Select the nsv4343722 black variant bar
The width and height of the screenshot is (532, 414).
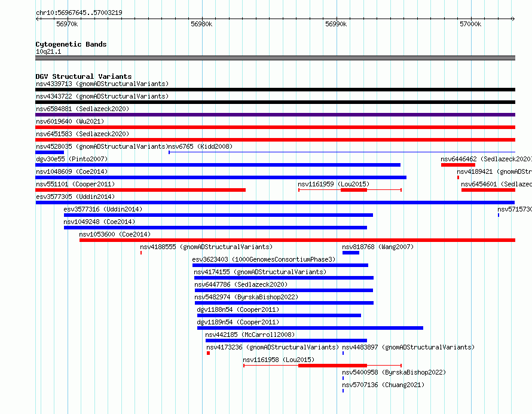click(275, 102)
